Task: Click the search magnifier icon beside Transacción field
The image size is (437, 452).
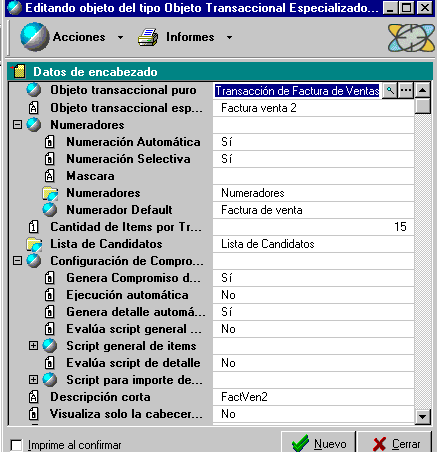Action: (x=390, y=90)
